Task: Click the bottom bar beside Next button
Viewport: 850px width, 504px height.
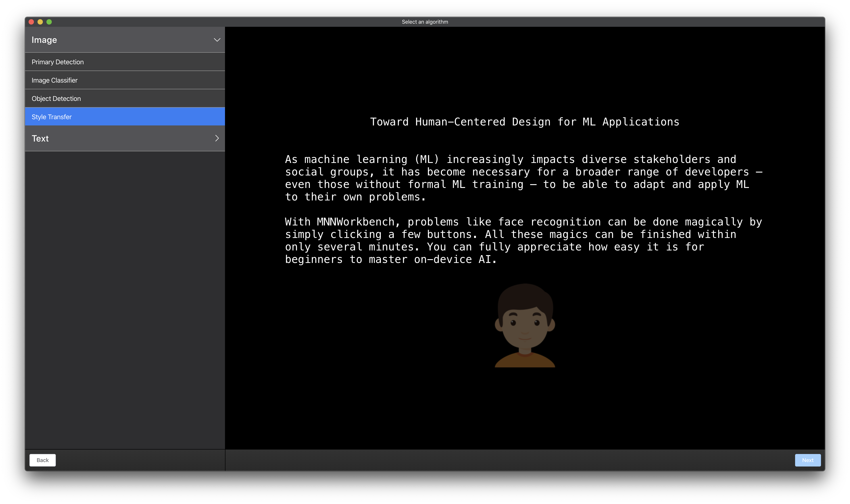Action: [x=509, y=460]
